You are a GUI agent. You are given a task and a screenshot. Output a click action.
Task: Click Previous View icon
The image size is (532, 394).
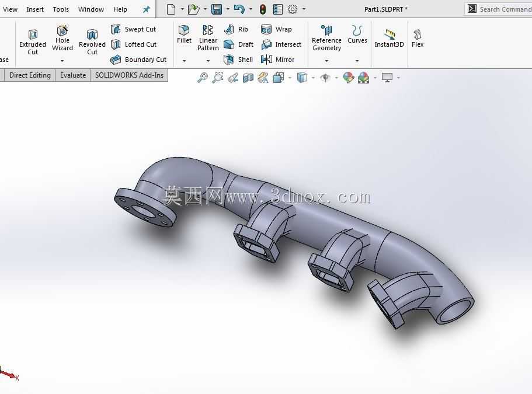pos(233,78)
